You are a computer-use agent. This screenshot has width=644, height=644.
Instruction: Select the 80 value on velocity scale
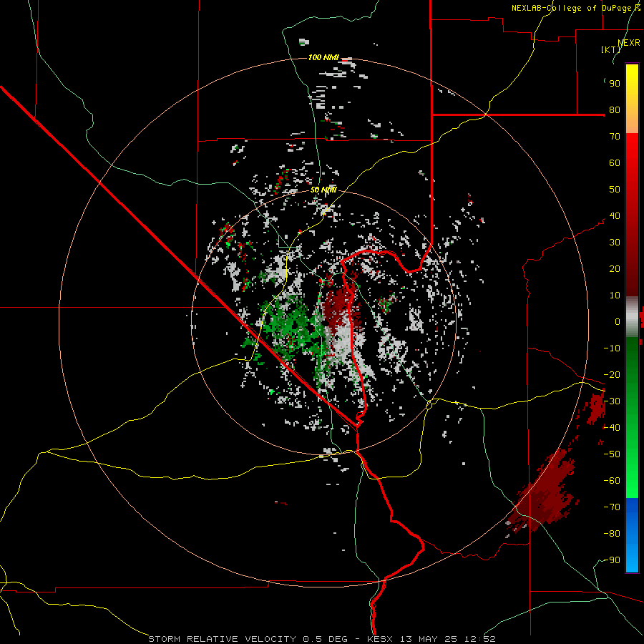coord(615,110)
